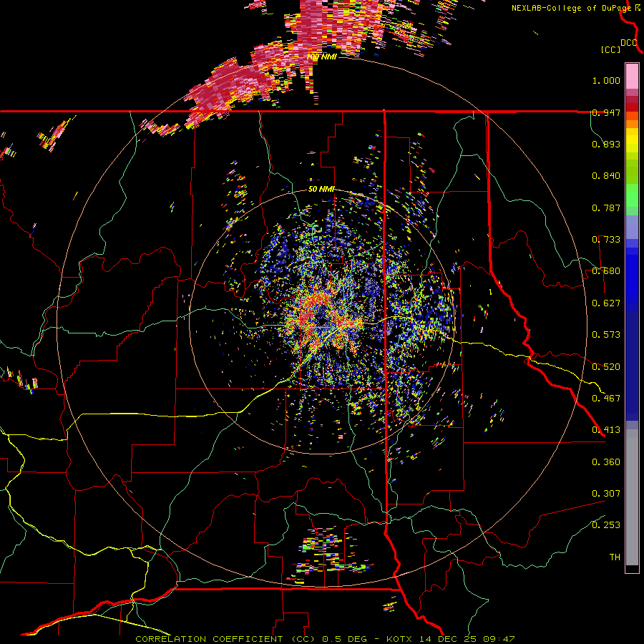The image size is (644, 644).
Task: Pick the dark red color bar segment
Action: (632, 107)
